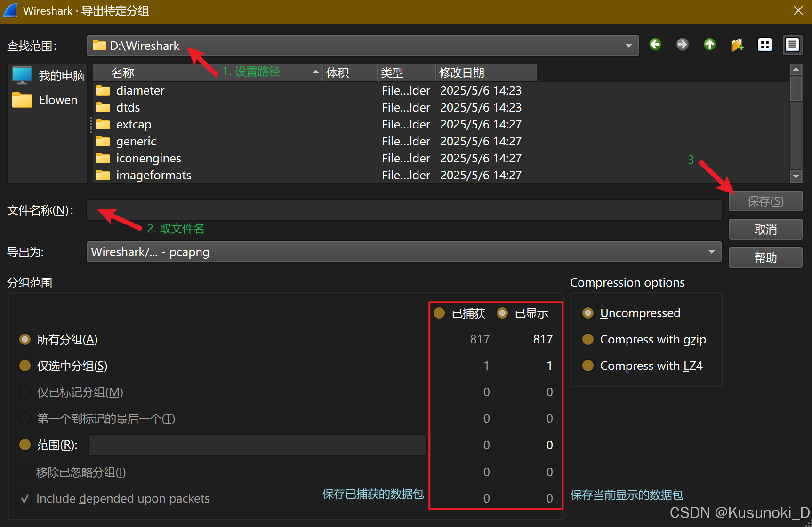
Task: Click the generic folder icon
Action: 103,141
